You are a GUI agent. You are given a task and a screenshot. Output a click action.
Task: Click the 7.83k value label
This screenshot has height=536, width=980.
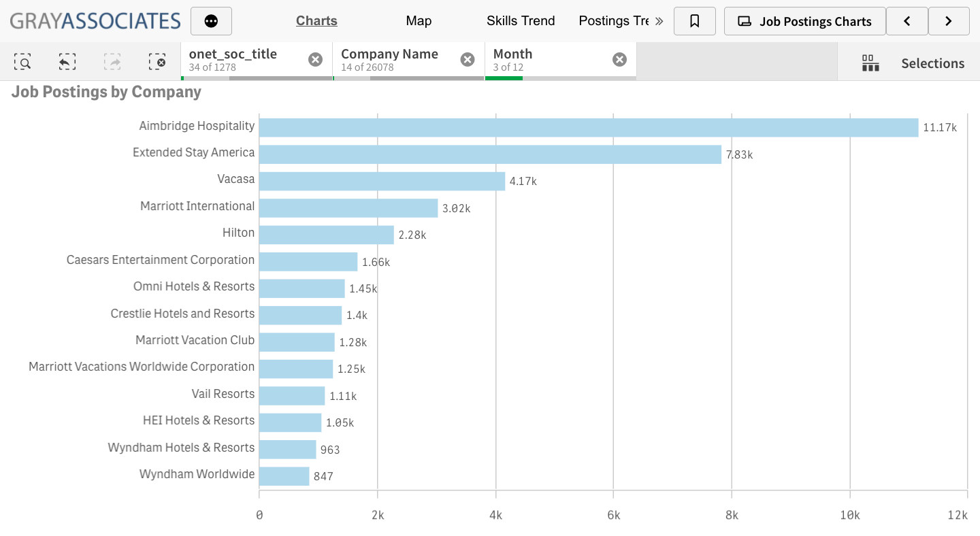pos(739,154)
